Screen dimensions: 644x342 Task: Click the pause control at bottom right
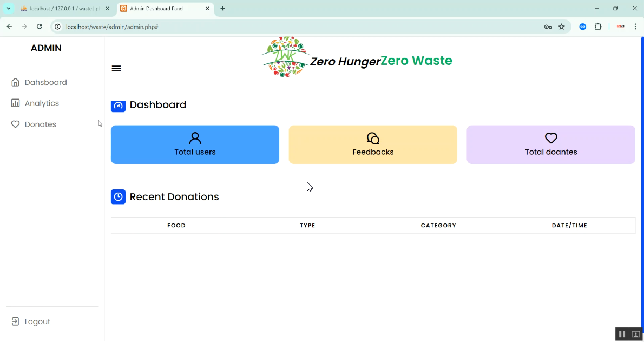coord(622,334)
